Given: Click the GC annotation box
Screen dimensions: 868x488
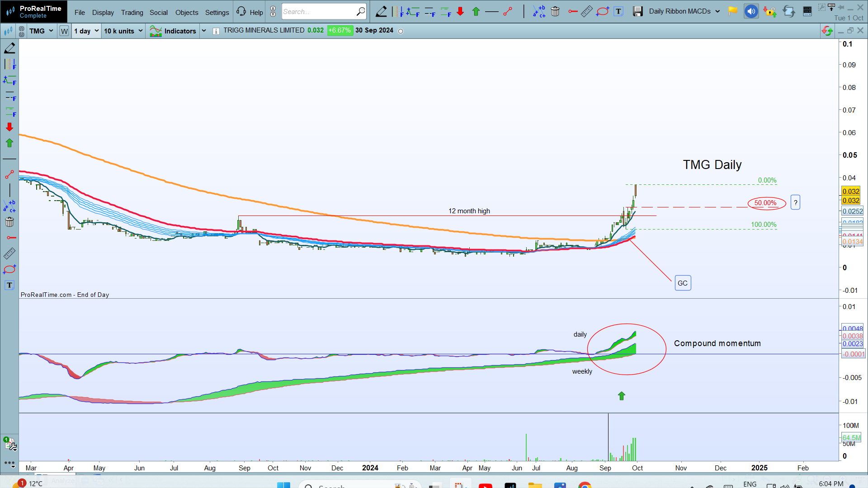Looking at the screenshot, I should 683,283.
